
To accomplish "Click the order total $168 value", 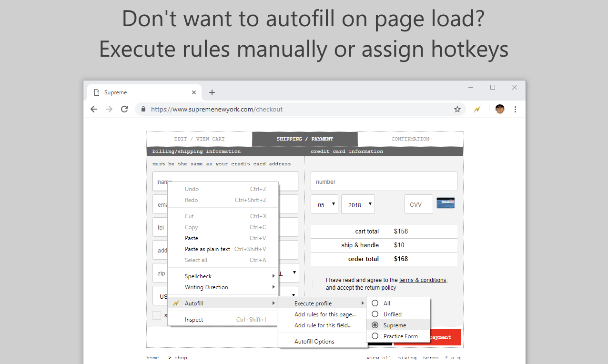I will [401, 259].
